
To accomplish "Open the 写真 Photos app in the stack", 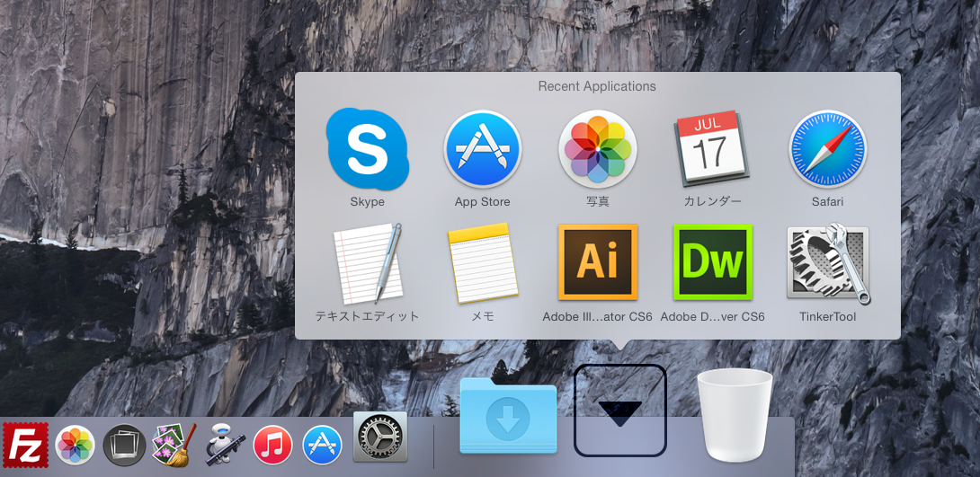I will click(598, 149).
